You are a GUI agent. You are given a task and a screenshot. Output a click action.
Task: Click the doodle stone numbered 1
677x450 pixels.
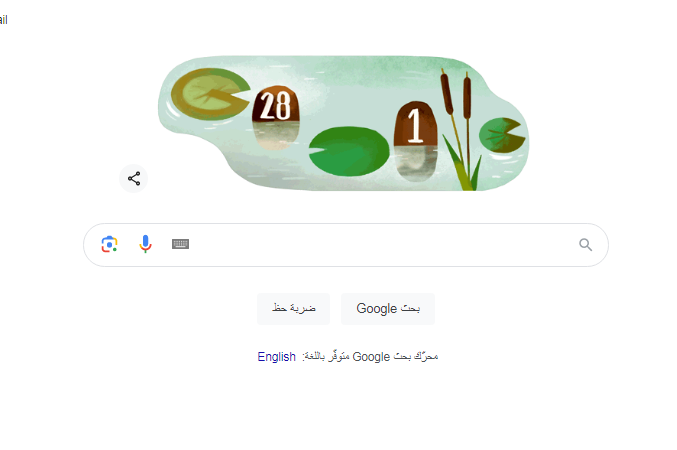[x=415, y=125]
